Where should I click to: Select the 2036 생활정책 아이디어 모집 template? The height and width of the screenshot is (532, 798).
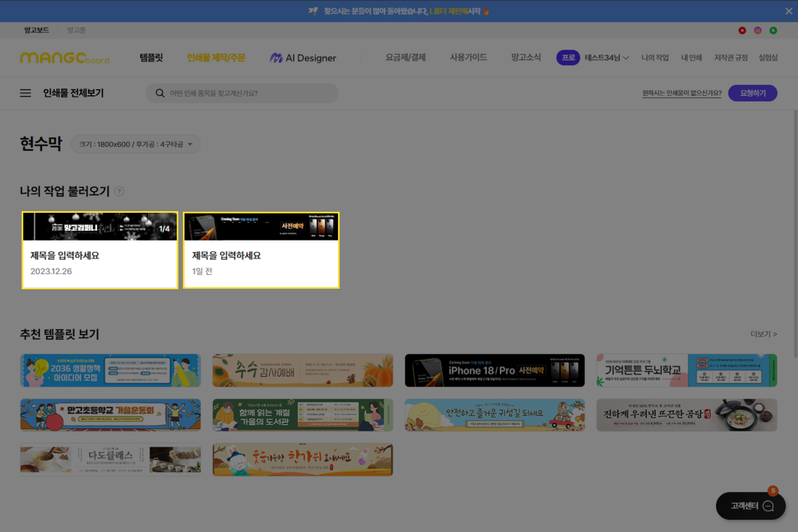110,370
